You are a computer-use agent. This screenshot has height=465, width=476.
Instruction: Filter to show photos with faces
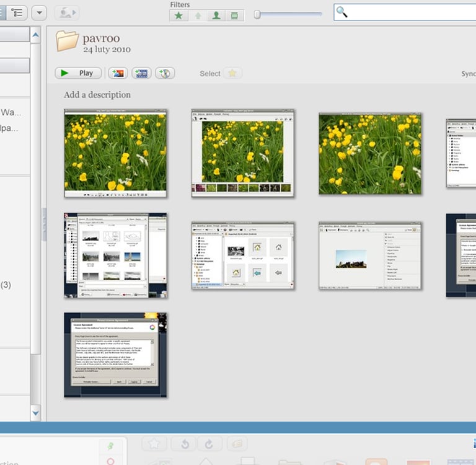[x=216, y=15]
